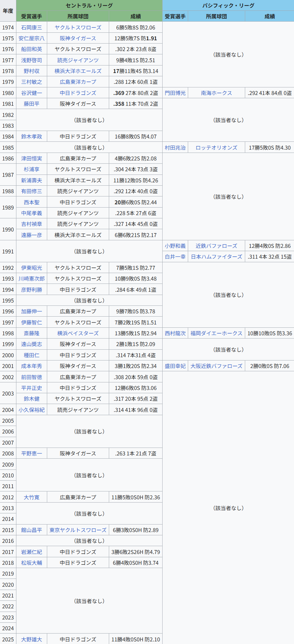The image size is (294, 644).
Task: Open 横浜ベイスターズ team link
Action: point(78,333)
